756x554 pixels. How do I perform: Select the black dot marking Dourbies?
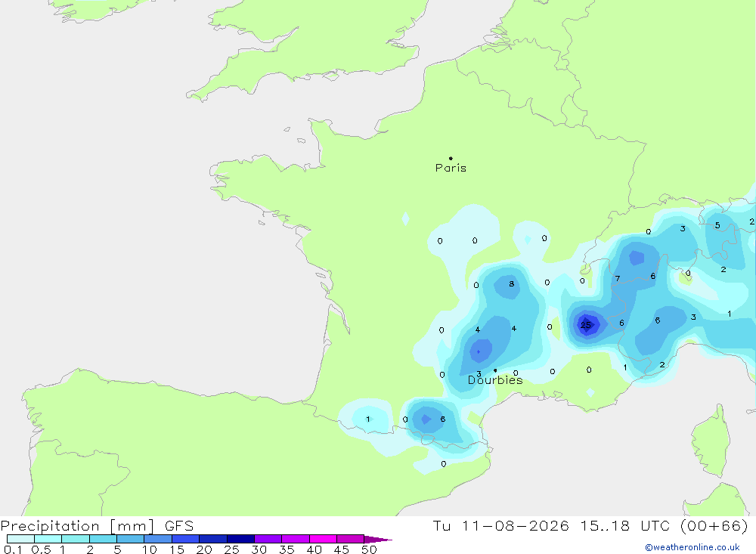[495, 370]
